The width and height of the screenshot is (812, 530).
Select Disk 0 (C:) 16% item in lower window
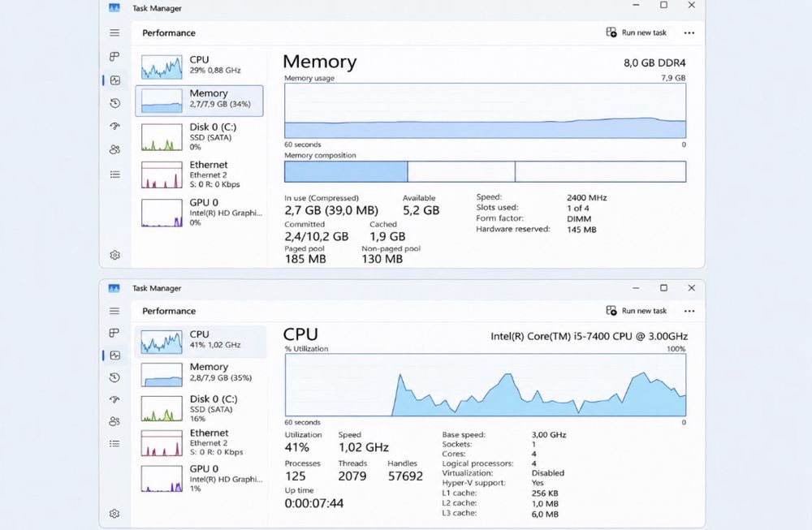coord(201,408)
